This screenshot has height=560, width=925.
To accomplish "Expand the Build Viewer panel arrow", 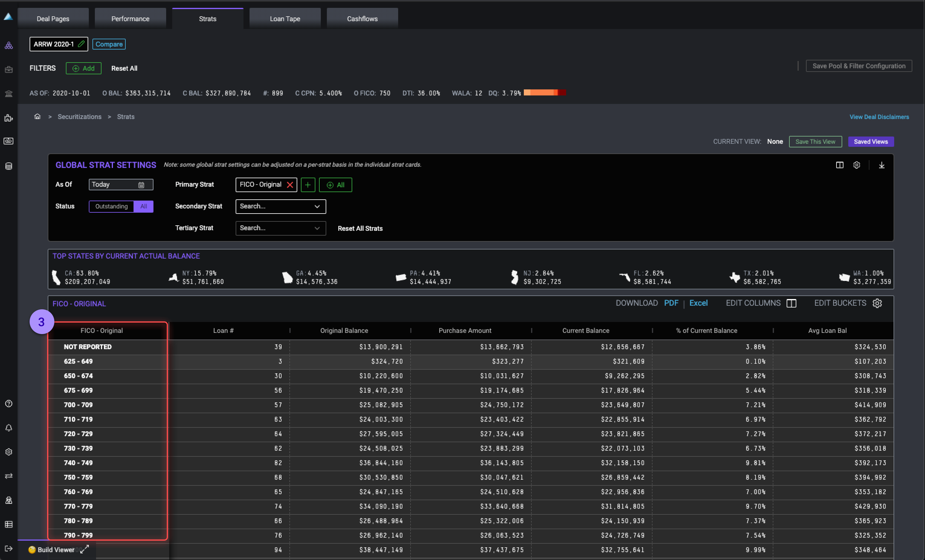I will pos(85,549).
